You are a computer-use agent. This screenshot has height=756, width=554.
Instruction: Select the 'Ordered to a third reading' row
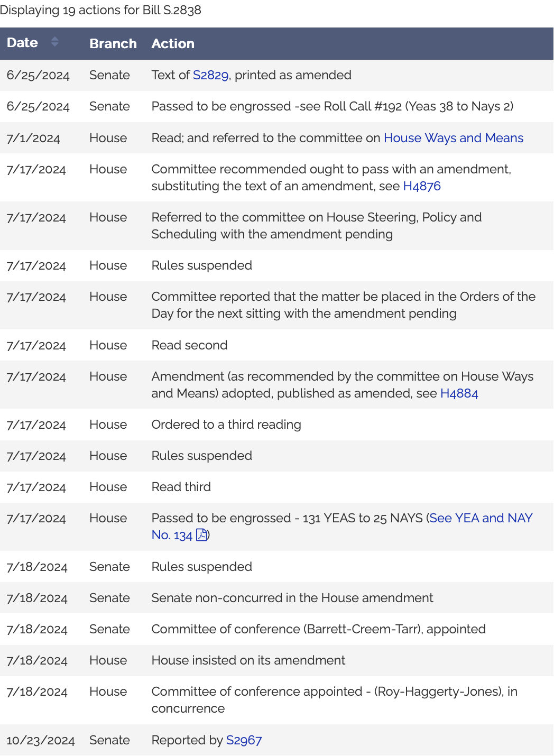[226, 425]
